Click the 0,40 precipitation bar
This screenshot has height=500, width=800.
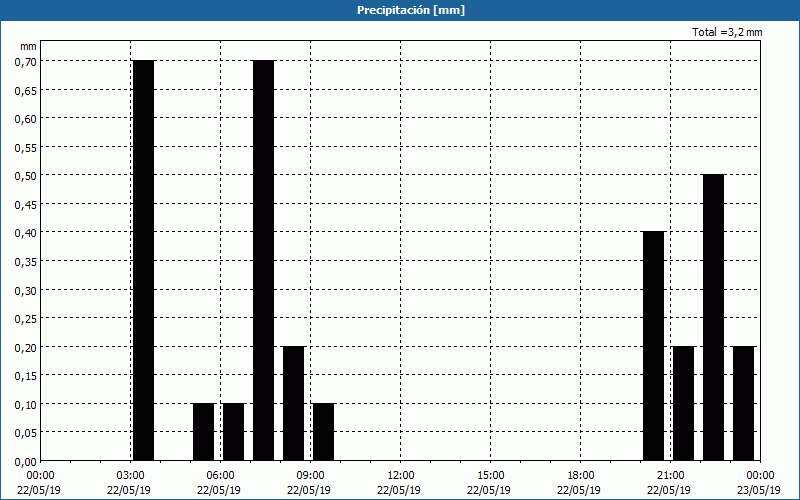point(654,346)
